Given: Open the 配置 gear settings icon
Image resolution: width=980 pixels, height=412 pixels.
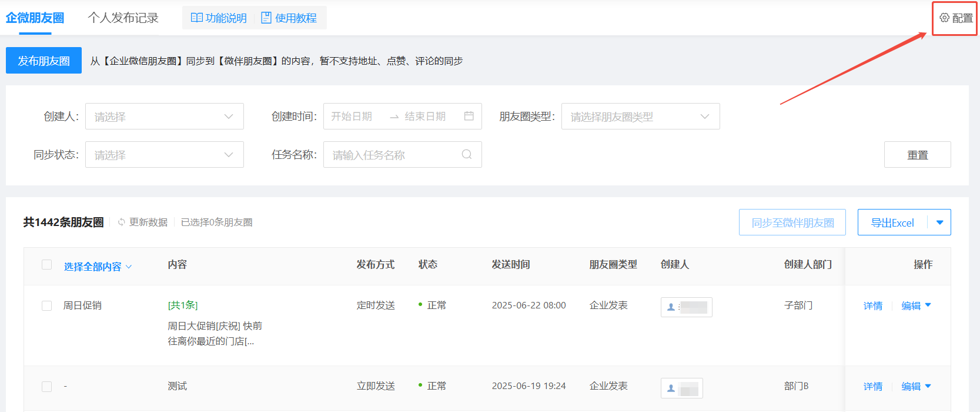Looking at the screenshot, I should point(944,18).
